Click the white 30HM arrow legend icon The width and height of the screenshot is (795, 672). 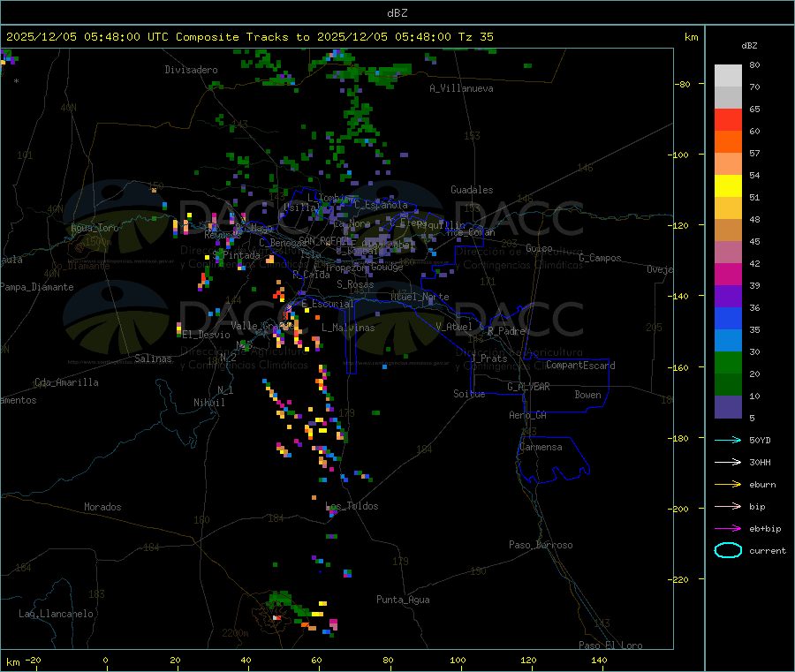coord(728,462)
